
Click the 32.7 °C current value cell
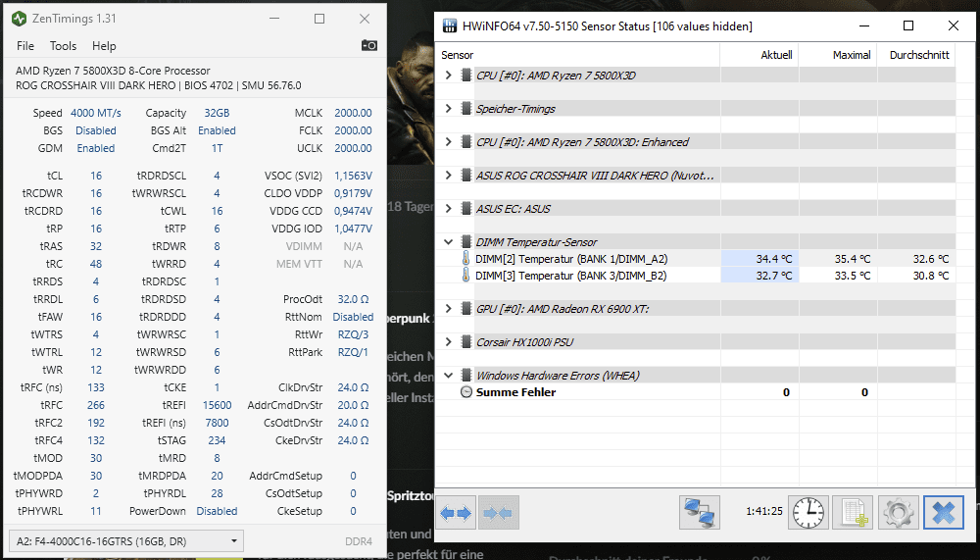[759, 276]
